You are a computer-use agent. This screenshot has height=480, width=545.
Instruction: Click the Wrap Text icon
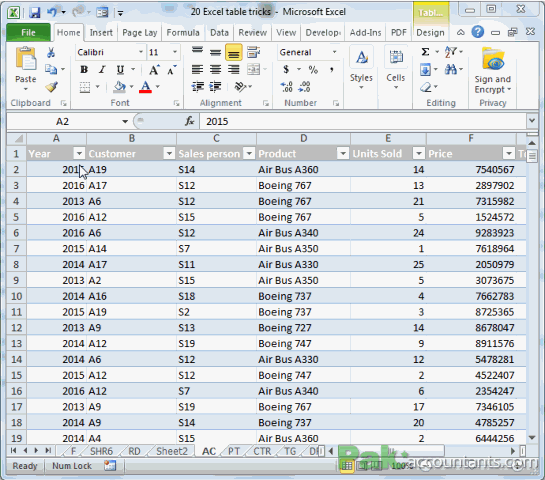254,52
